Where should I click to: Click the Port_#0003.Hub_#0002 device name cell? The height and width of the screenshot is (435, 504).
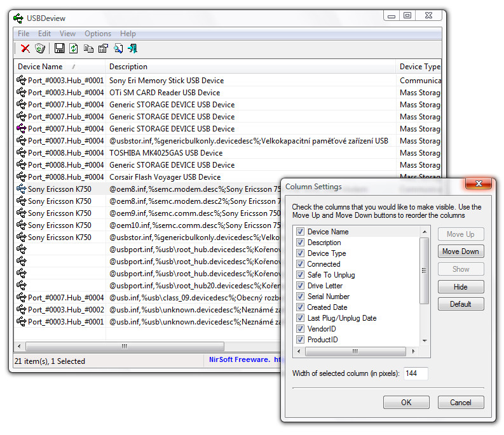tap(66, 310)
